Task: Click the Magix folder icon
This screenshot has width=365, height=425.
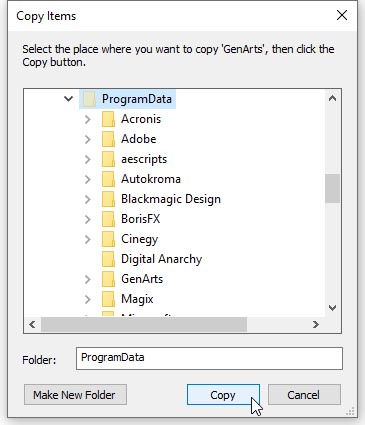Action: pyautogui.click(x=108, y=299)
